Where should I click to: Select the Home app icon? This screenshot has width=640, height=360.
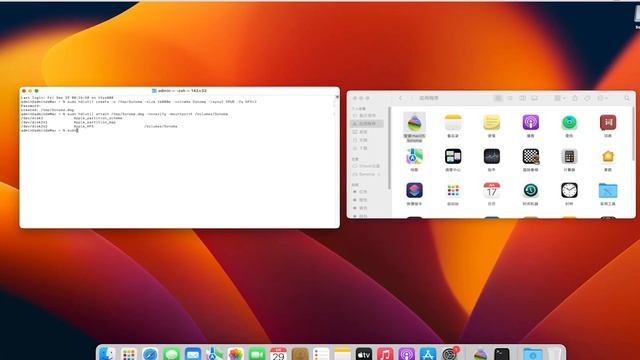(x=608, y=156)
